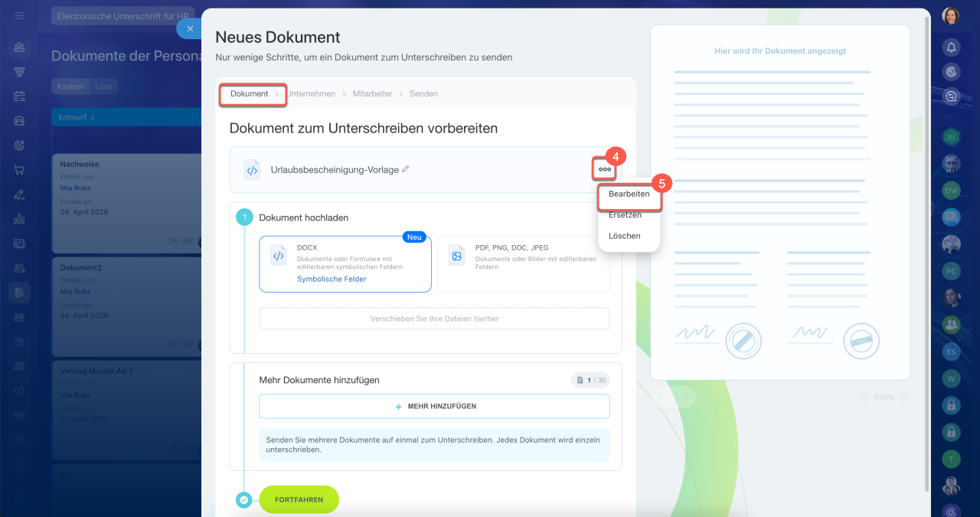Open the notifications bell icon
Viewport: 980px width, 517px height.
point(951,47)
